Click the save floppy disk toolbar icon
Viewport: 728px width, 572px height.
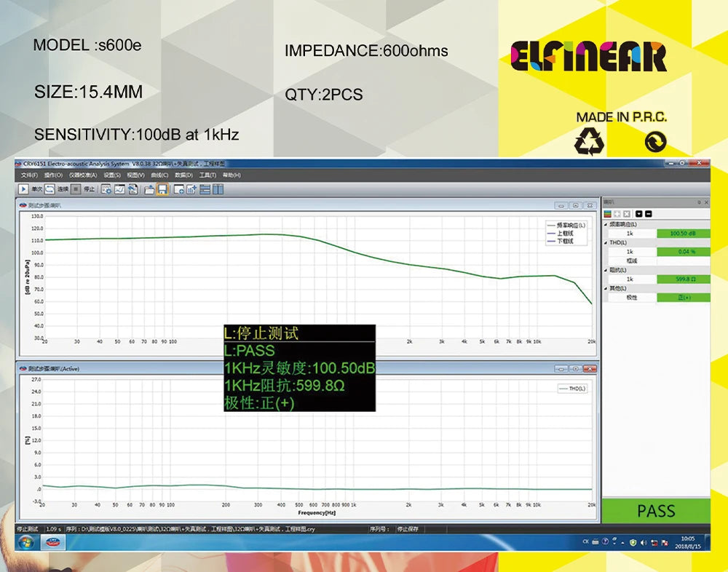[162, 189]
